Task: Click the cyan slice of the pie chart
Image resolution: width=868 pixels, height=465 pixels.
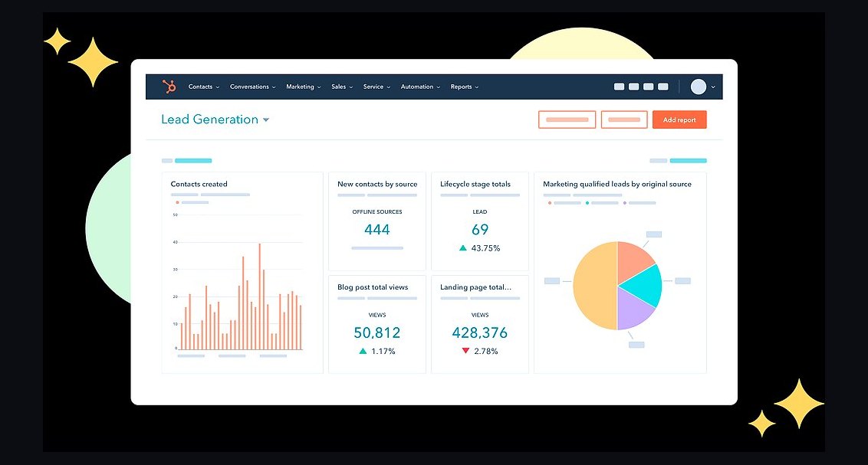Action: [x=645, y=285]
